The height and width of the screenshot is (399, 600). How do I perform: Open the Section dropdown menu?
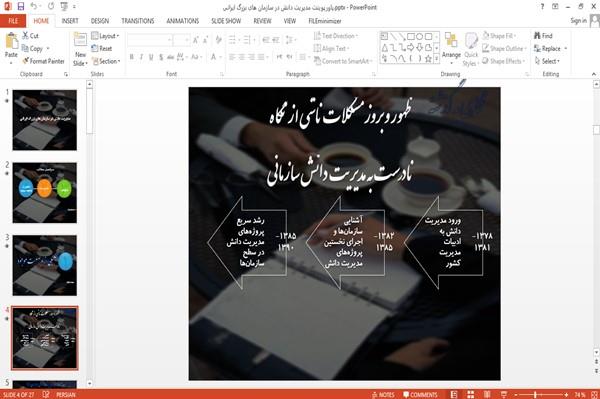(x=106, y=61)
